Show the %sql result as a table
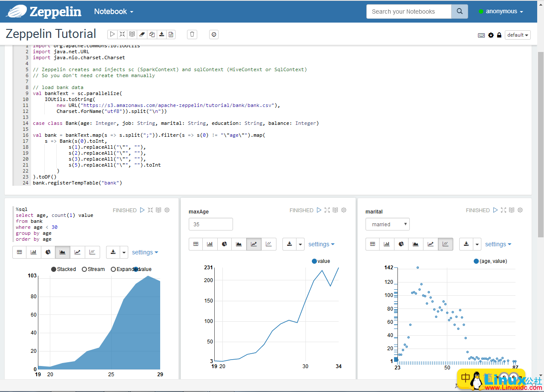Image resolution: width=544 pixels, height=392 pixels. tap(19, 252)
